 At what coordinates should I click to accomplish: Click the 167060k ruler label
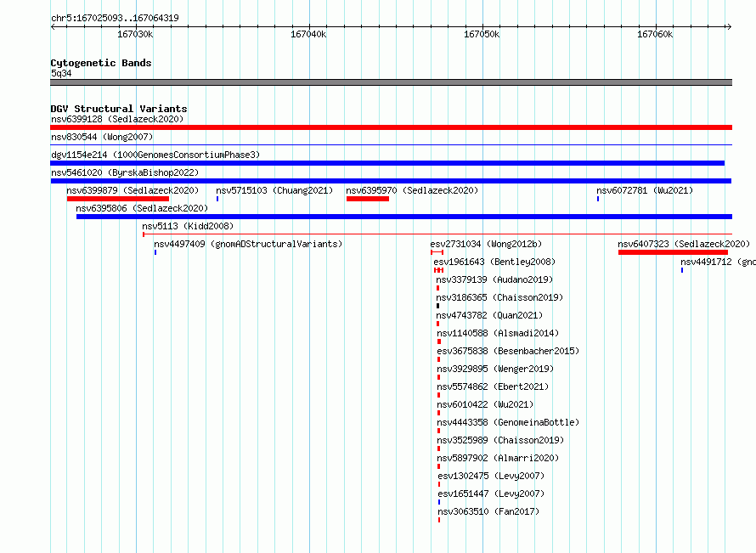point(655,34)
